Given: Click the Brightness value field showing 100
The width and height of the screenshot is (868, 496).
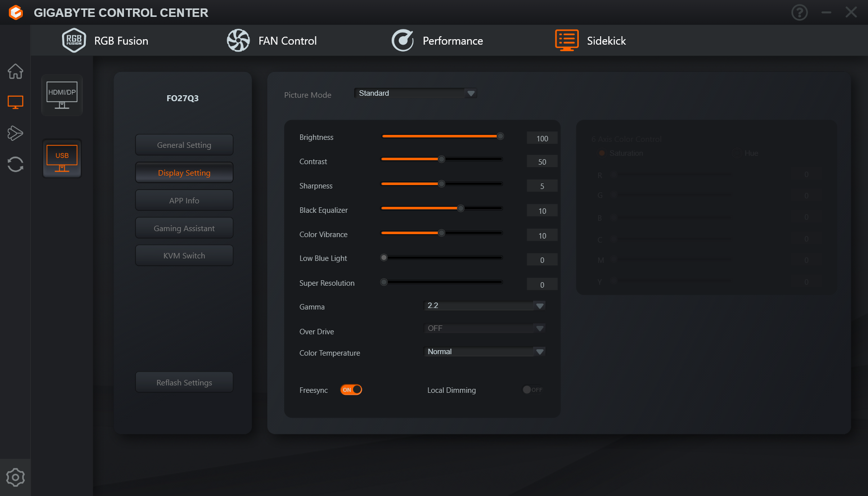Looking at the screenshot, I should 542,138.
